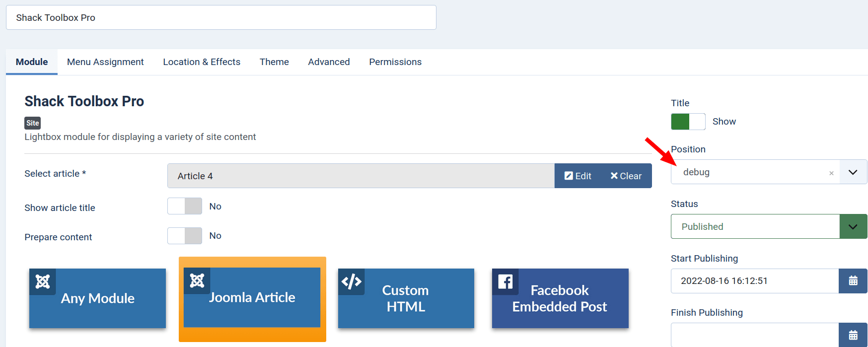Expand the Position dropdown arrow

[853, 172]
